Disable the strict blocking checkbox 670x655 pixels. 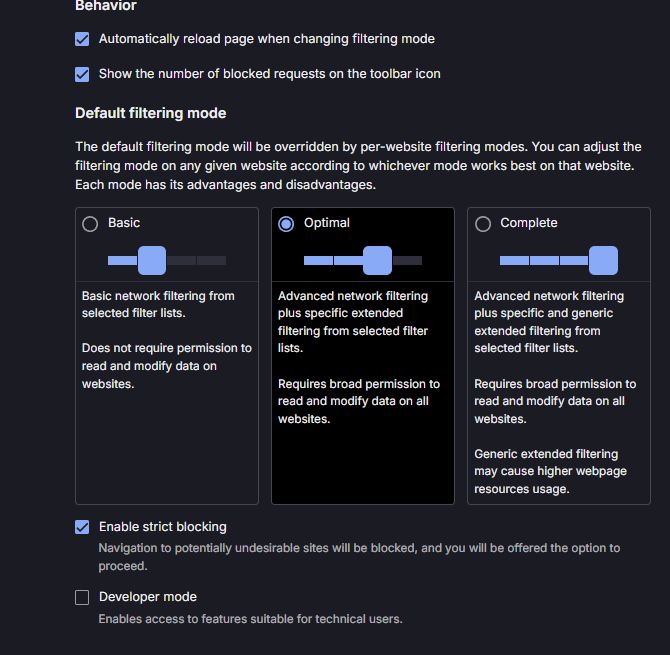[x=82, y=527]
